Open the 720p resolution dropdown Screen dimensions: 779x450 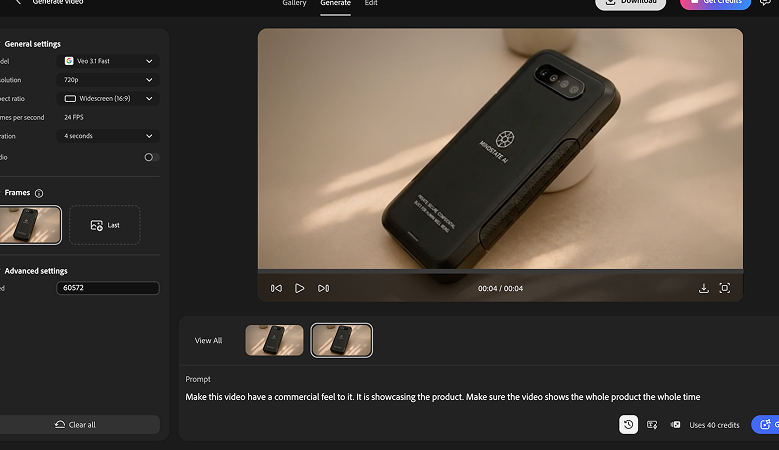point(108,79)
